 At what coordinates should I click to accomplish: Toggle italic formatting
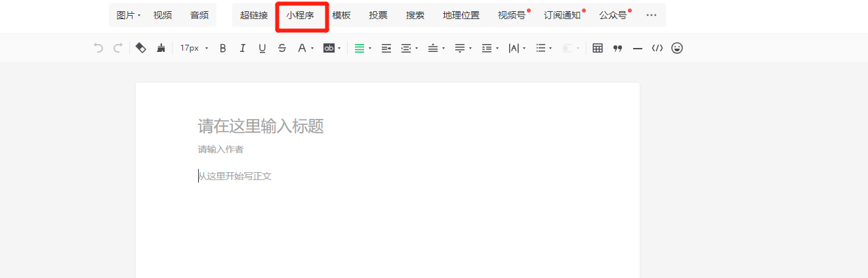click(x=242, y=48)
